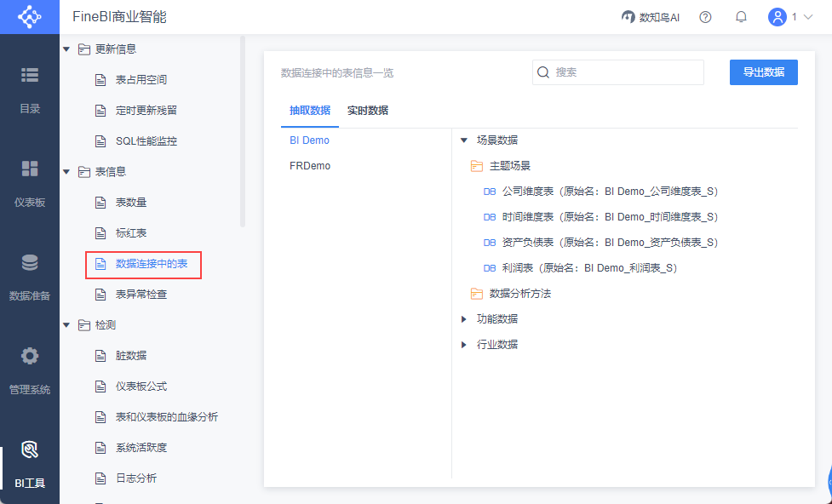Image resolution: width=832 pixels, height=504 pixels.
Task: Open SQL性能监控 in the sidebar
Action: click(x=146, y=141)
